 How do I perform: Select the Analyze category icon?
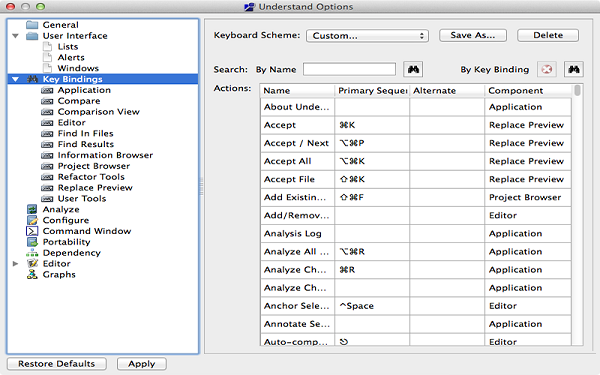[32, 209]
